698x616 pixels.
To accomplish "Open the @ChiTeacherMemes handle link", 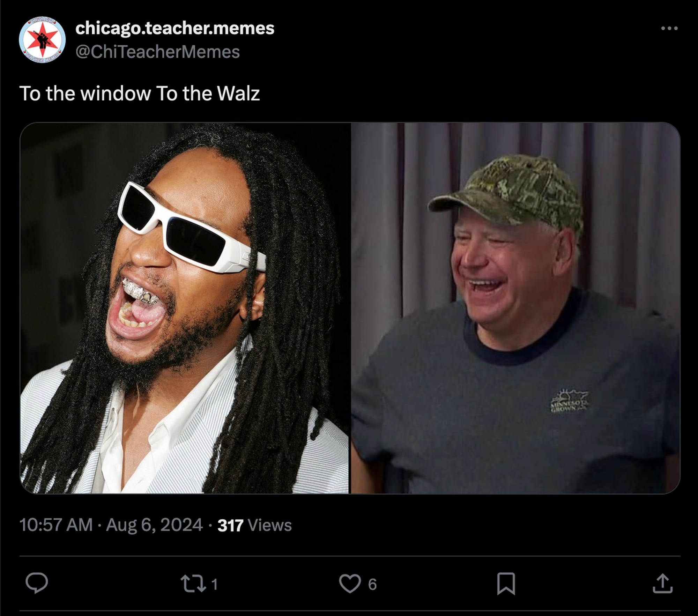I will pos(158,52).
